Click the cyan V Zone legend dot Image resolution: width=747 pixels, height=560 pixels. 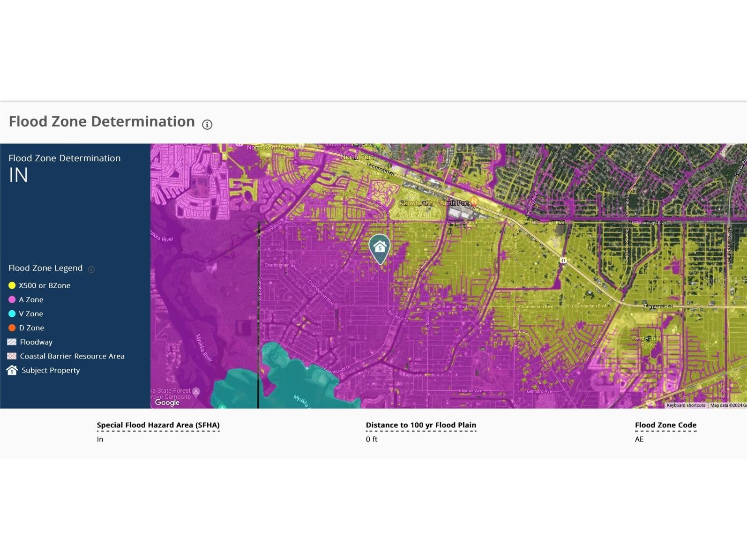pos(12,314)
